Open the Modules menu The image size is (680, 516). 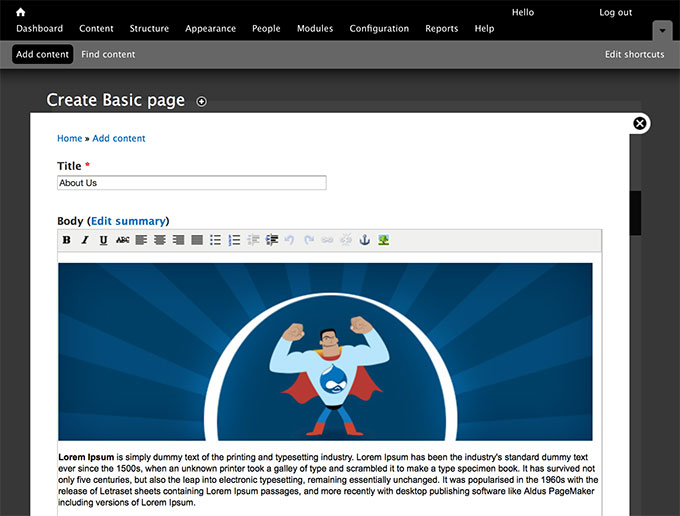tap(315, 29)
